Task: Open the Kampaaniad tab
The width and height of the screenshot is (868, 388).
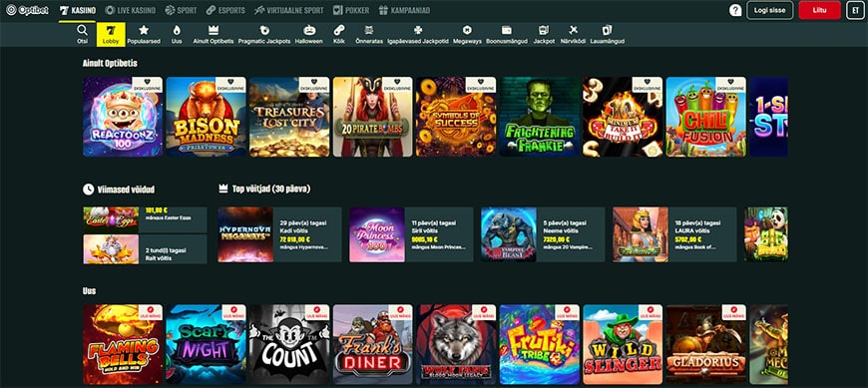Action: [404, 10]
